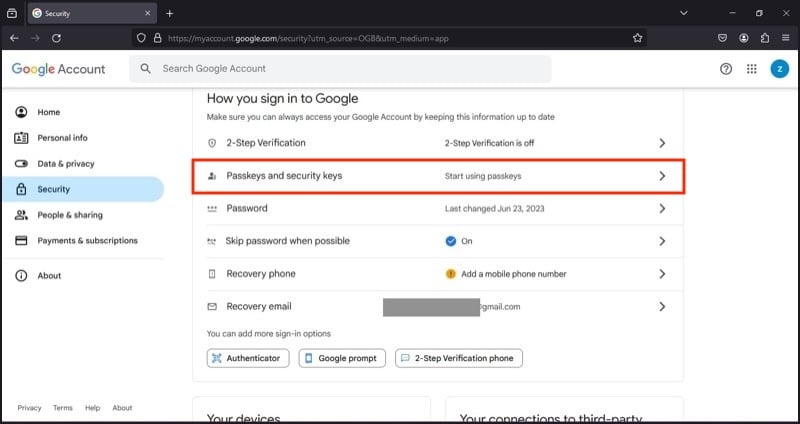Click the Personal info ID card icon

(x=21, y=138)
